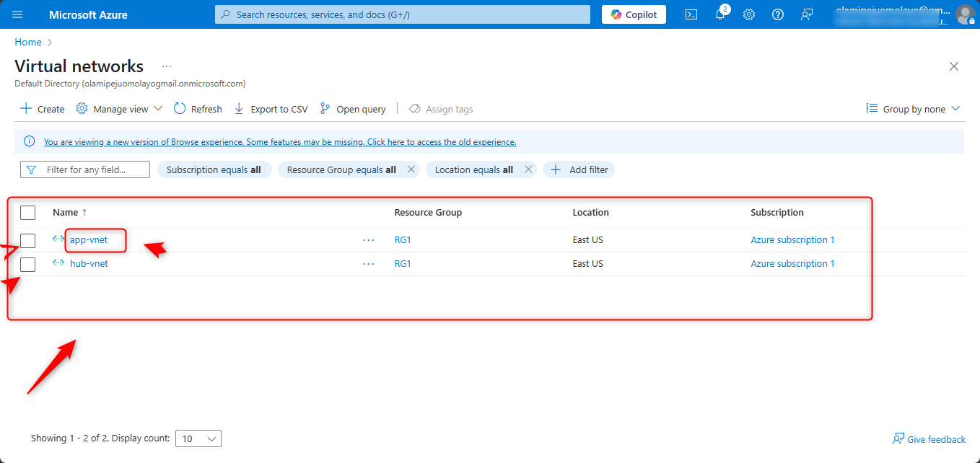Change the Display count dropdown

coord(198,438)
